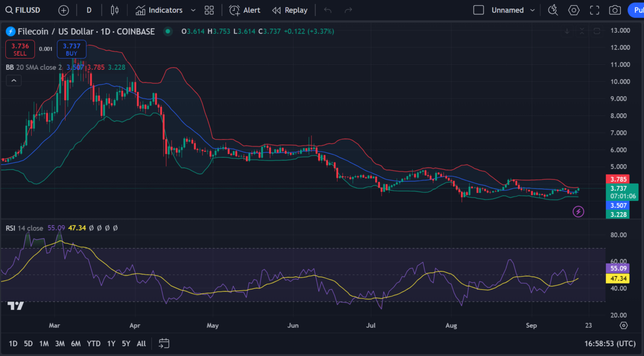Select the 5D time range
Image resolution: width=644 pixels, height=356 pixels.
(x=28, y=343)
